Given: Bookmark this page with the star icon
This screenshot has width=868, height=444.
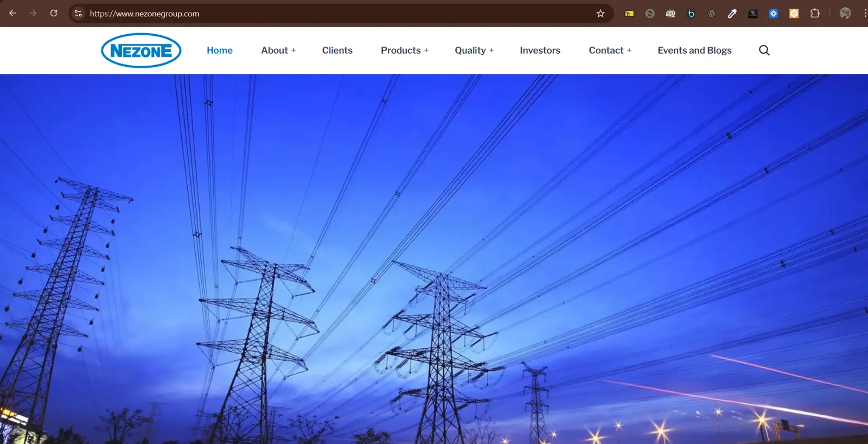Looking at the screenshot, I should (x=600, y=14).
